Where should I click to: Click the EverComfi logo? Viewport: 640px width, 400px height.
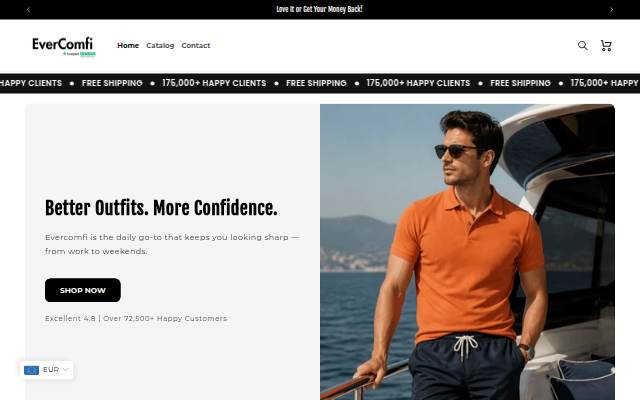pos(64,47)
